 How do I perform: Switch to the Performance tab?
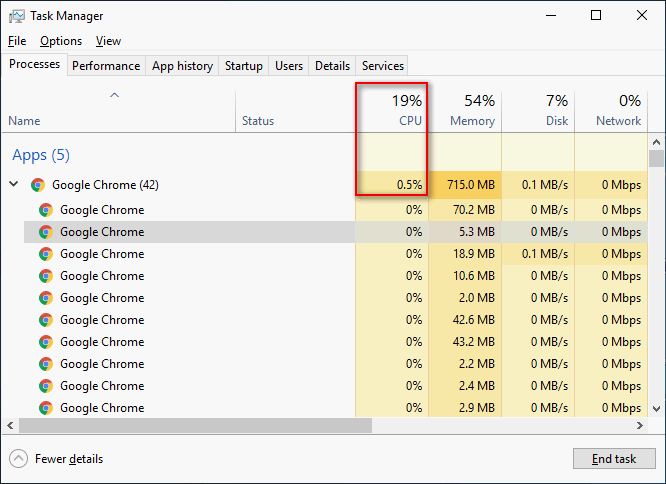tap(106, 66)
